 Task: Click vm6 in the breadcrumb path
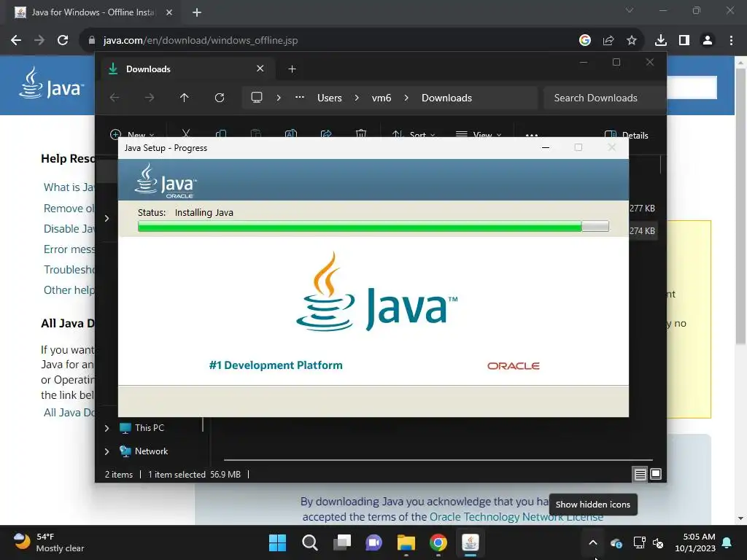point(382,98)
